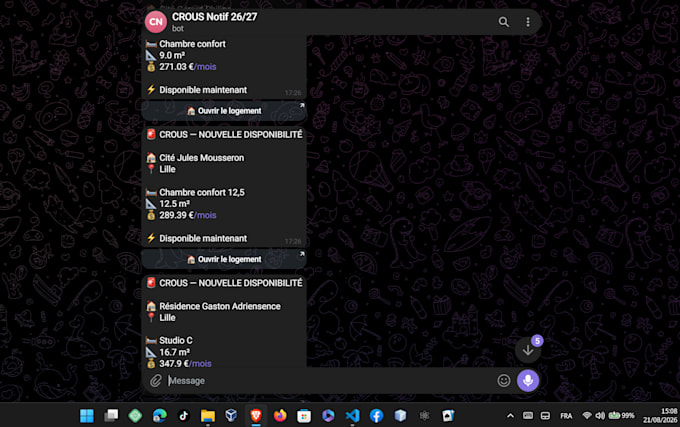The width and height of the screenshot is (680, 427).
Task: Open the volume speaker tray icon
Action: pyautogui.click(x=600, y=416)
